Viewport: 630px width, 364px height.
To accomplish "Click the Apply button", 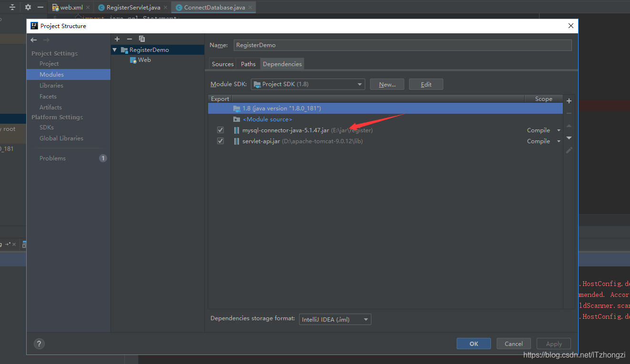I will [x=554, y=344].
